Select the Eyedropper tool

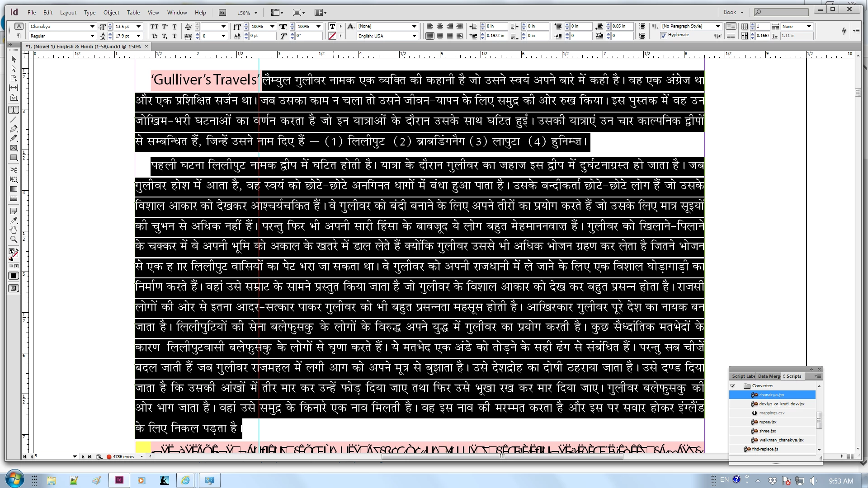[x=14, y=221]
